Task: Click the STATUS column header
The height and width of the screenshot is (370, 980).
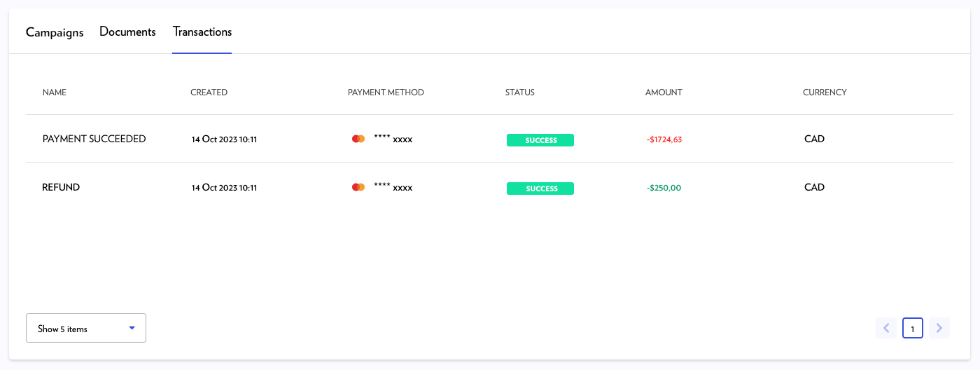Action: tap(519, 92)
